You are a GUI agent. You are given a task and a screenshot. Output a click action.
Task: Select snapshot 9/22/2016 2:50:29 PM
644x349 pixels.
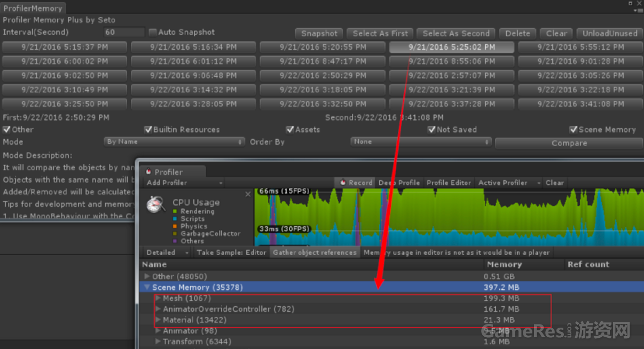323,76
